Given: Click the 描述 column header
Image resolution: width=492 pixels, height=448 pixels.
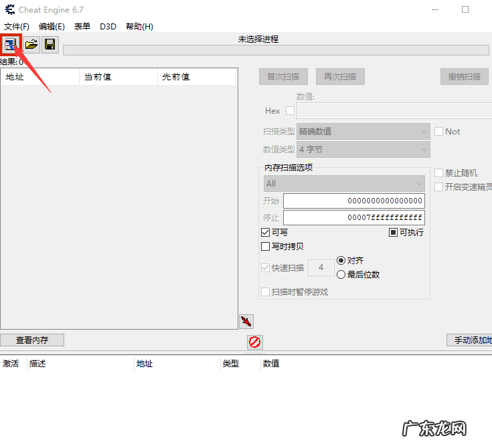Looking at the screenshot, I should [x=80, y=364].
